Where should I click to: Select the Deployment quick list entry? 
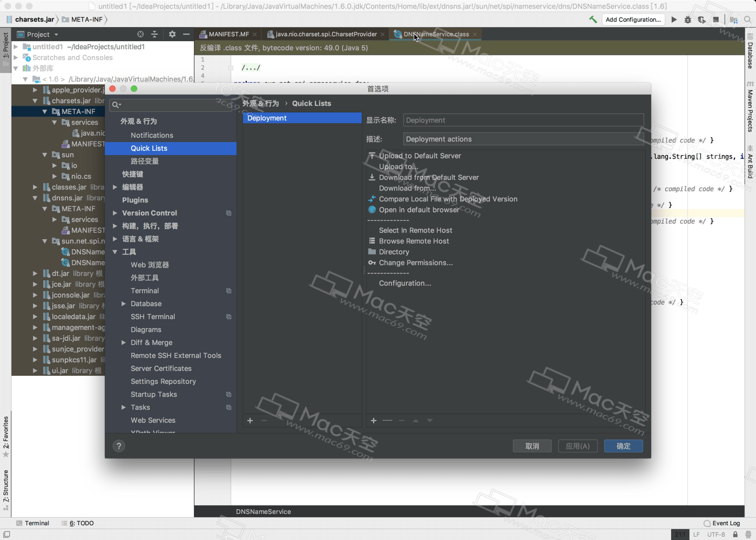pos(302,118)
